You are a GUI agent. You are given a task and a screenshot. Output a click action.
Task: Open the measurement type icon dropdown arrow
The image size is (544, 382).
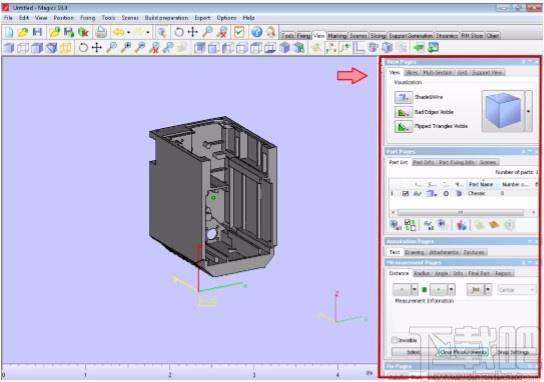(x=488, y=289)
